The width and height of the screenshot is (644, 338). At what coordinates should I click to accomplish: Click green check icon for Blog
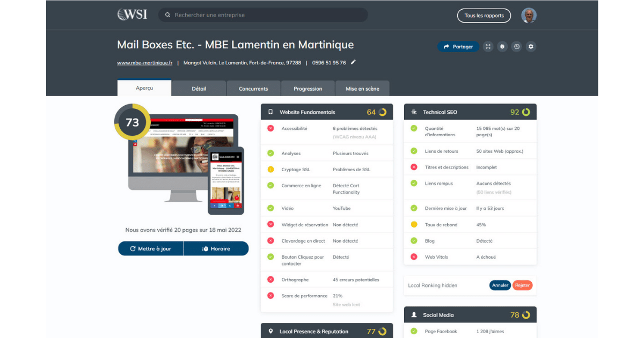[414, 241]
